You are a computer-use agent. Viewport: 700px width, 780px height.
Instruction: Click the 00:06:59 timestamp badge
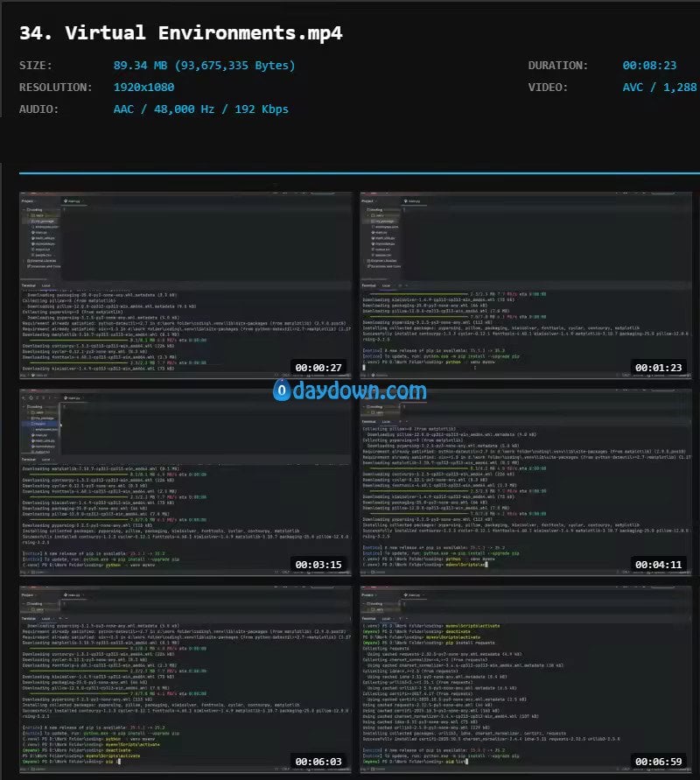661,761
